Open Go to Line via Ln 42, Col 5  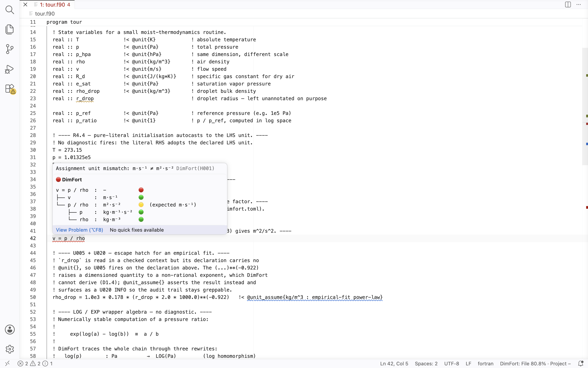point(394,364)
